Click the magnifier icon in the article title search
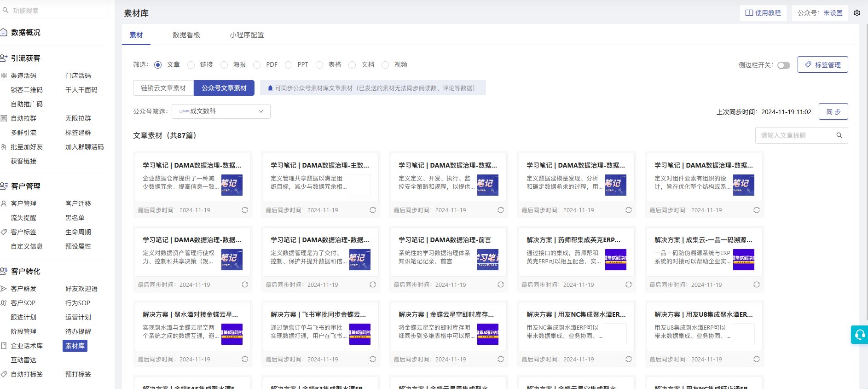Viewport: 868px width, 389px height. pyautogui.click(x=839, y=135)
